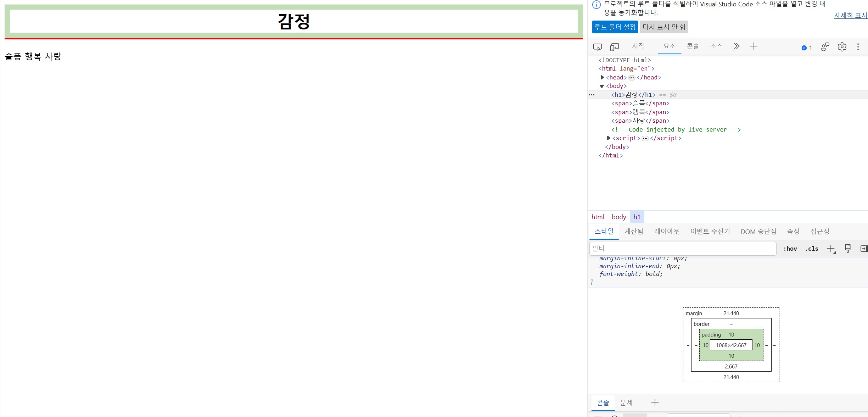
Task: Open the 소스 tab
Action: tap(716, 46)
